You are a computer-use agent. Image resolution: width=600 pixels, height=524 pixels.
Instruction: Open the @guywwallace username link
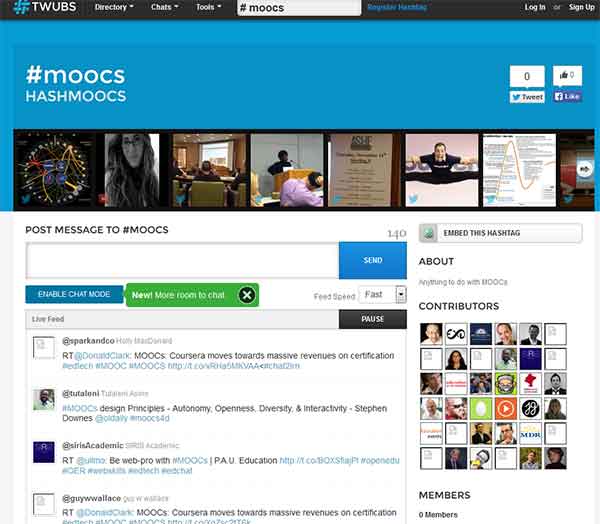point(91,498)
